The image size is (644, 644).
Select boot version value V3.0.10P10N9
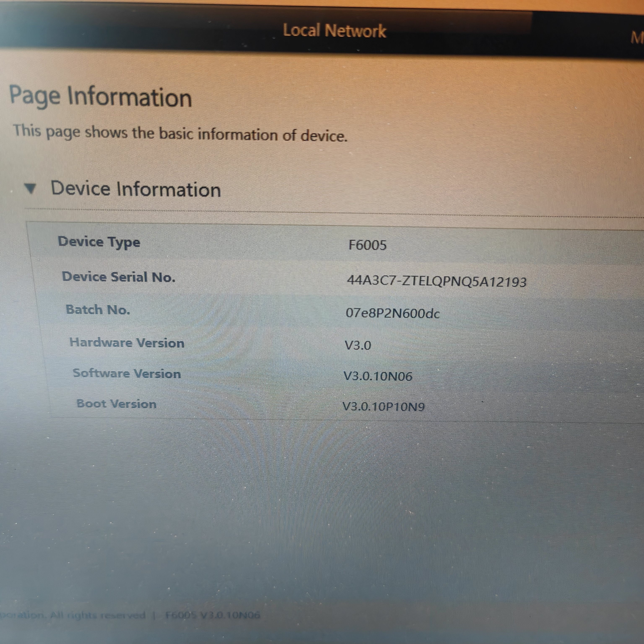(383, 407)
